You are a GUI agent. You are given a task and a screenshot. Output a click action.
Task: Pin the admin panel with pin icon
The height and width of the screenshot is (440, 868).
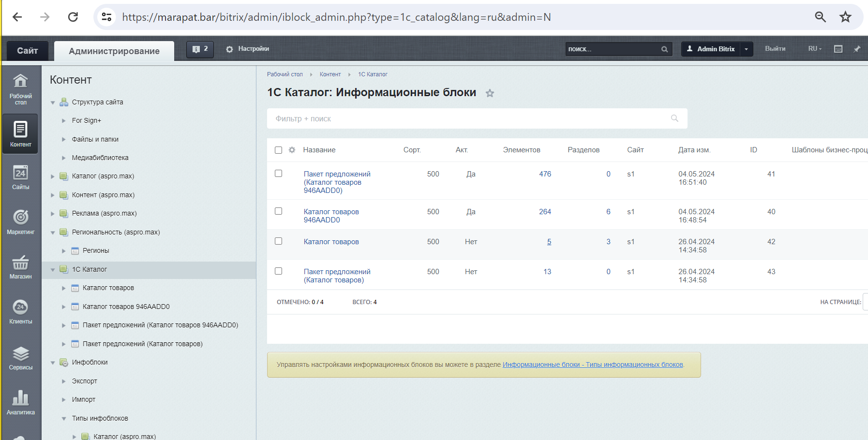[x=857, y=49]
